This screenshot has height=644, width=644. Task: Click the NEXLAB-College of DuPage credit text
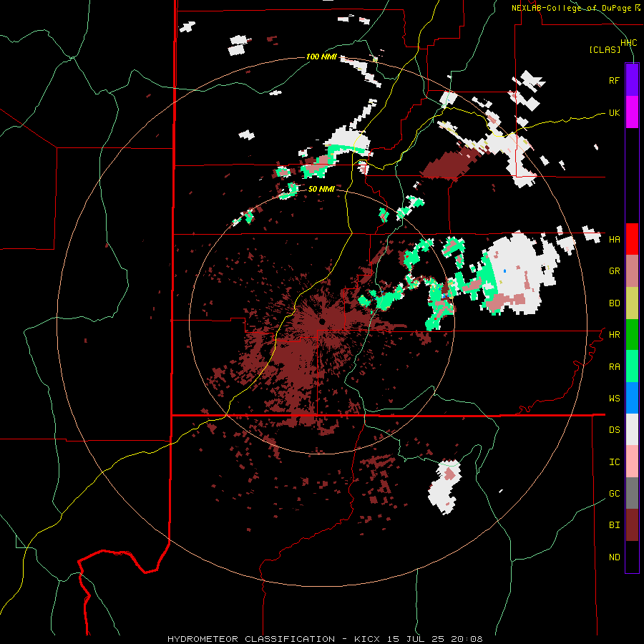571,8
